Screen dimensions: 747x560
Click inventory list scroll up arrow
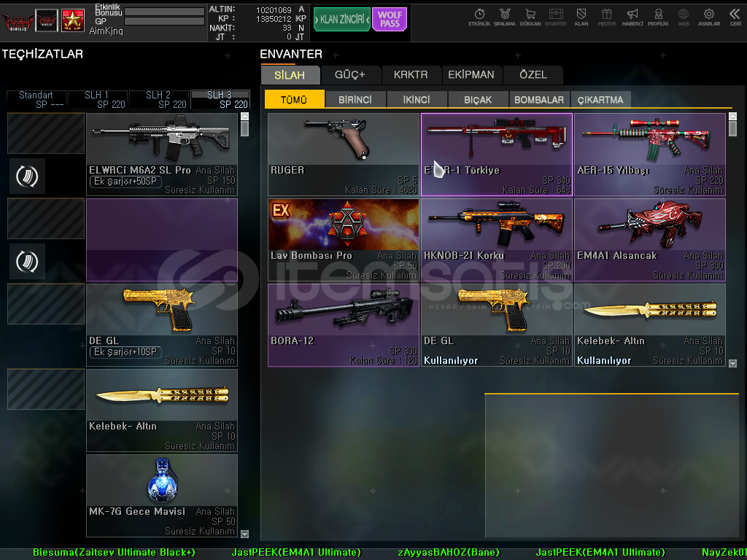[732, 116]
